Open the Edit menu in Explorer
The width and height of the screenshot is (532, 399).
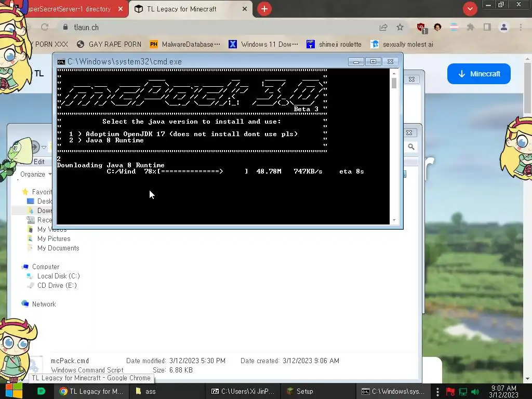click(39, 162)
